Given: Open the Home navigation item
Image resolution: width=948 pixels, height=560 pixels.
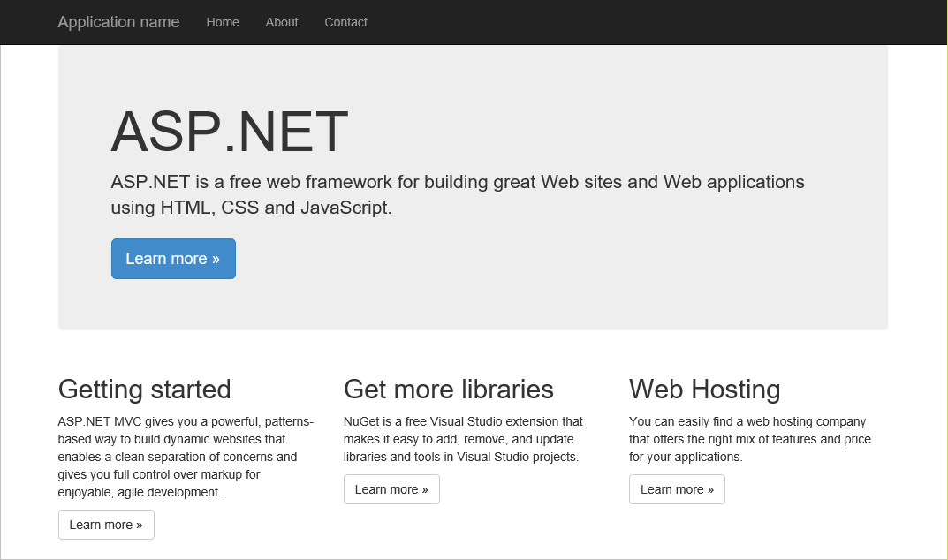Looking at the screenshot, I should (x=223, y=22).
